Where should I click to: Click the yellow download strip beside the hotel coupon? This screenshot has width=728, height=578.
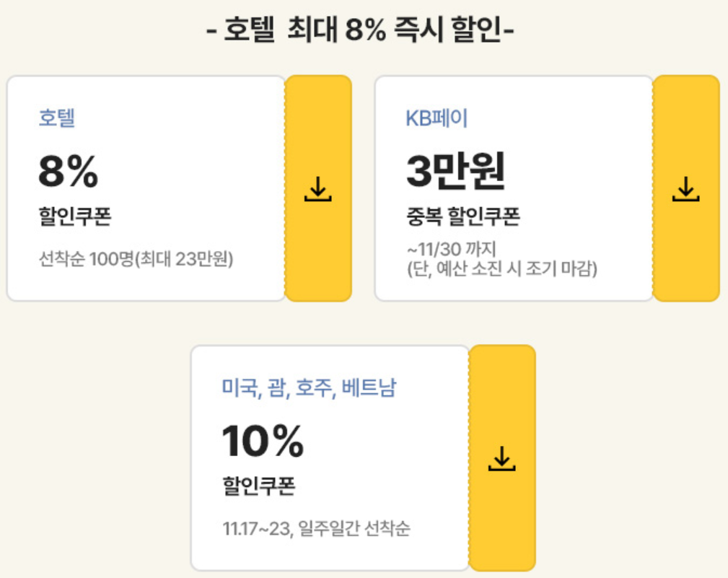point(320,189)
